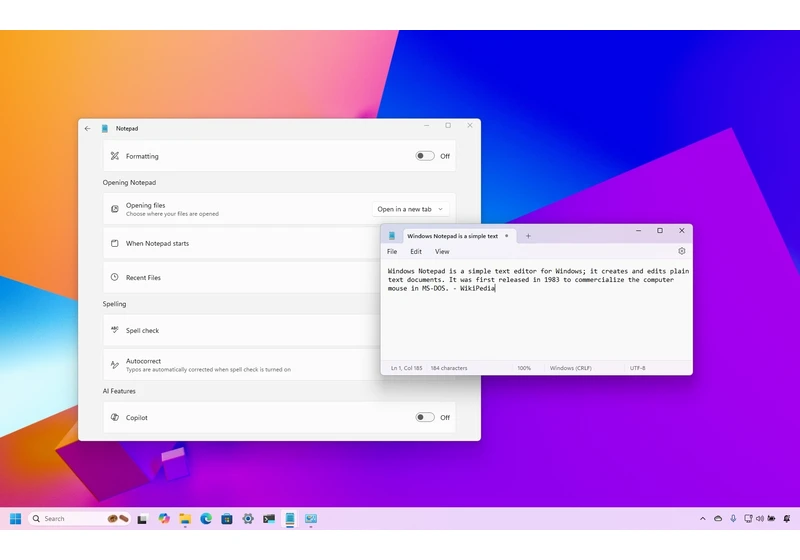This screenshot has width=800, height=560.
Task: Click the unsaved dot on the Notepad tab
Action: point(507,236)
